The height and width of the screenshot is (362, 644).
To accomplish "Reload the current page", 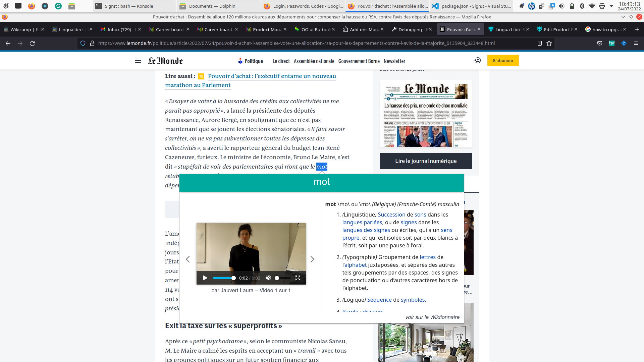I will click(x=32, y=43).
